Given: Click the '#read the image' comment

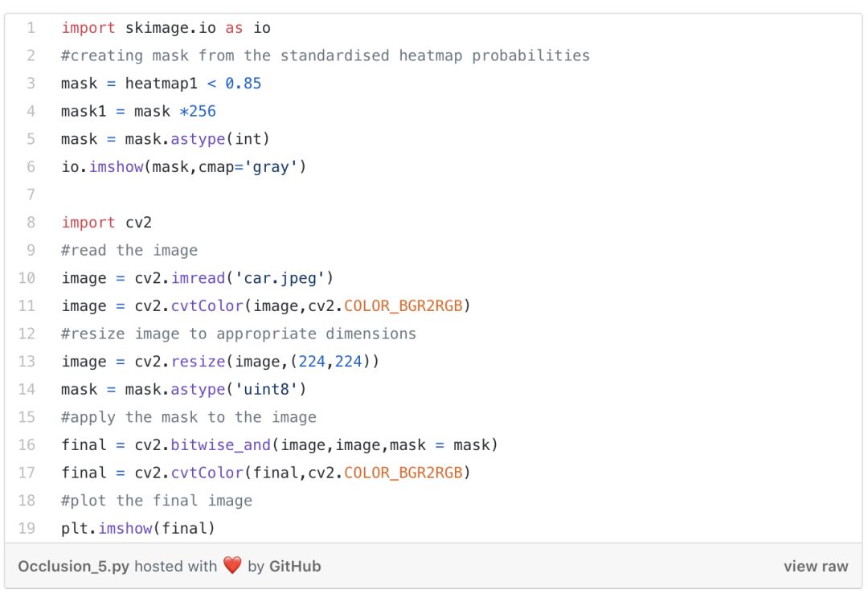Looking at the screenshot, I should [x=129, y=251].
